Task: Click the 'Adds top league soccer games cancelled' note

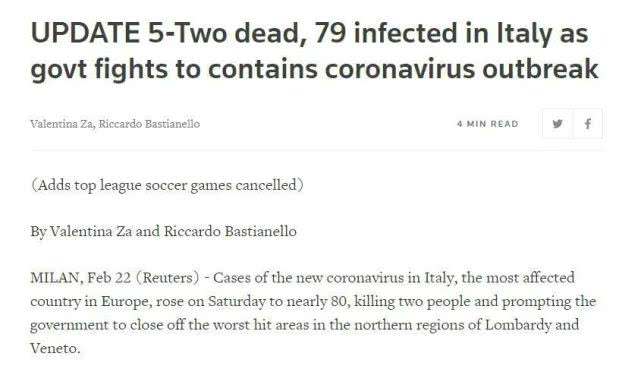Action: (167, 185)
